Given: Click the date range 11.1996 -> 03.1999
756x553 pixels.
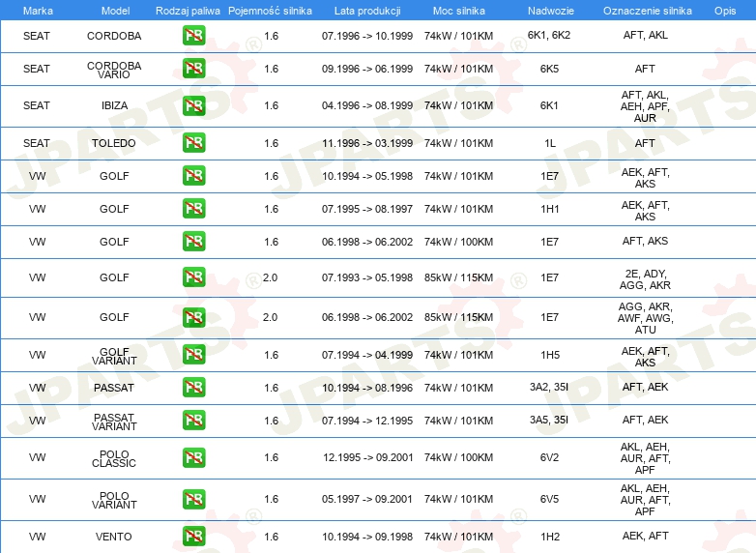Looking at the screenshot, I should tap(367, 143).
